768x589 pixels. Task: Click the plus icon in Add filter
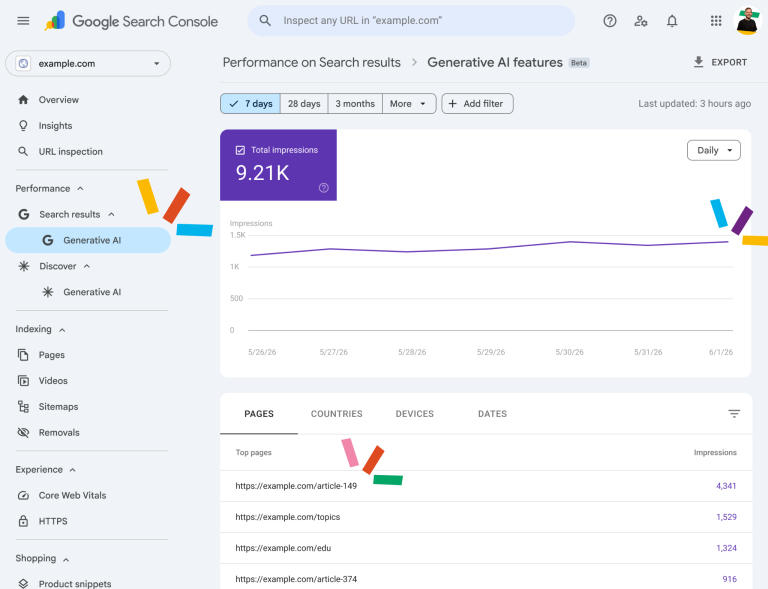453,103
